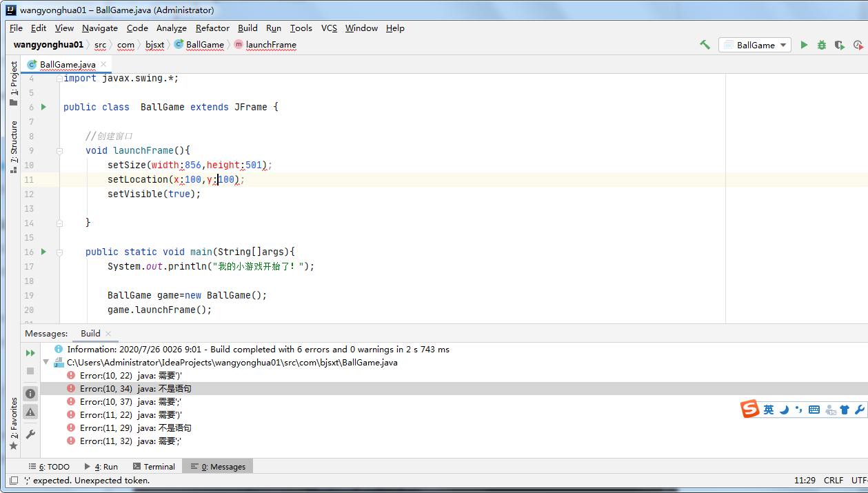Click the Rerun build double-arrow icon
Screen dimensions: 868x493
[x=30, y=353]
